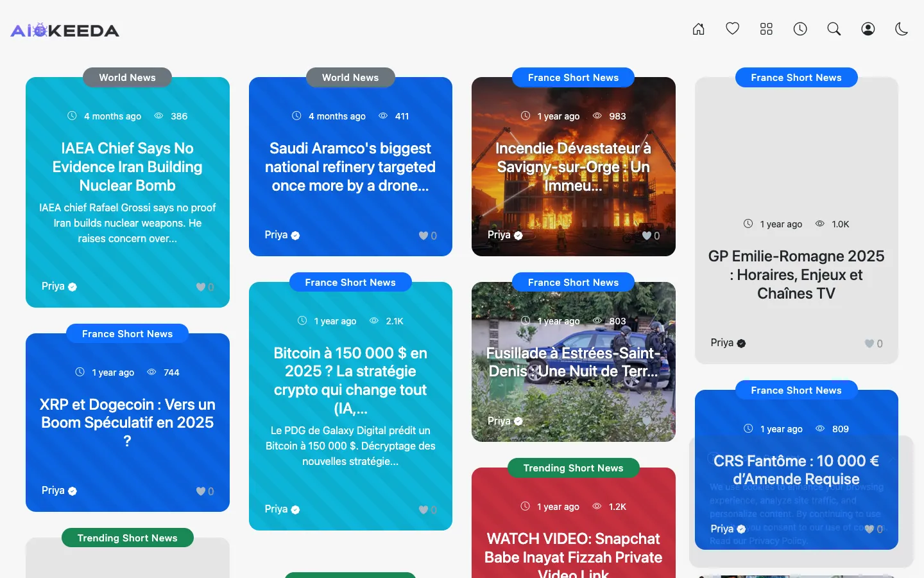Like the XRP et Dogecoin article heart
This screenshot has height=578, width=924.
201,491
